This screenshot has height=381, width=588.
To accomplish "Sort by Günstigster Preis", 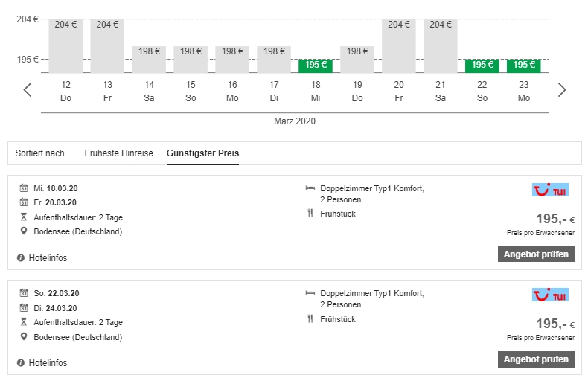I will click(202, 153).
